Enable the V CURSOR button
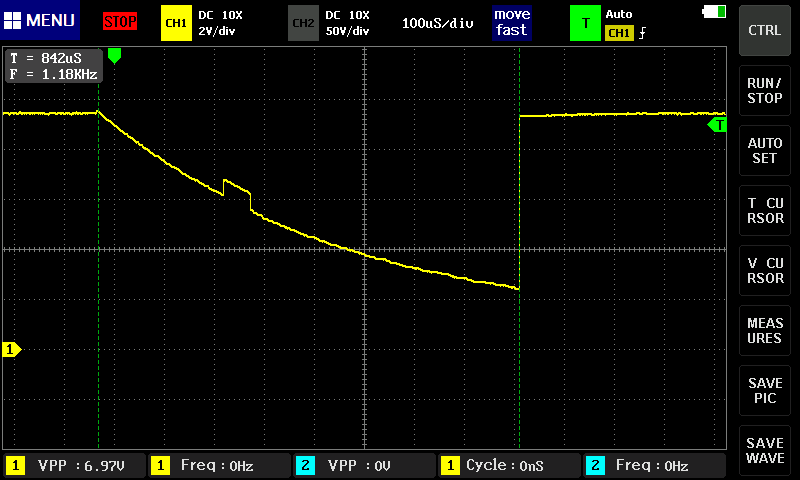Screen dimensions: 800x480 pyautogui.click(x=764, y=270)
